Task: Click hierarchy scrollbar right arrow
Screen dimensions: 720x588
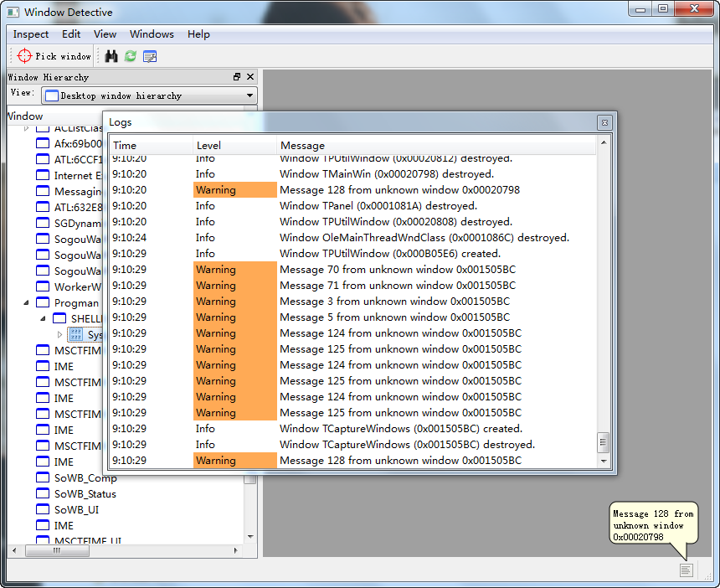Action: click(235, 550)
